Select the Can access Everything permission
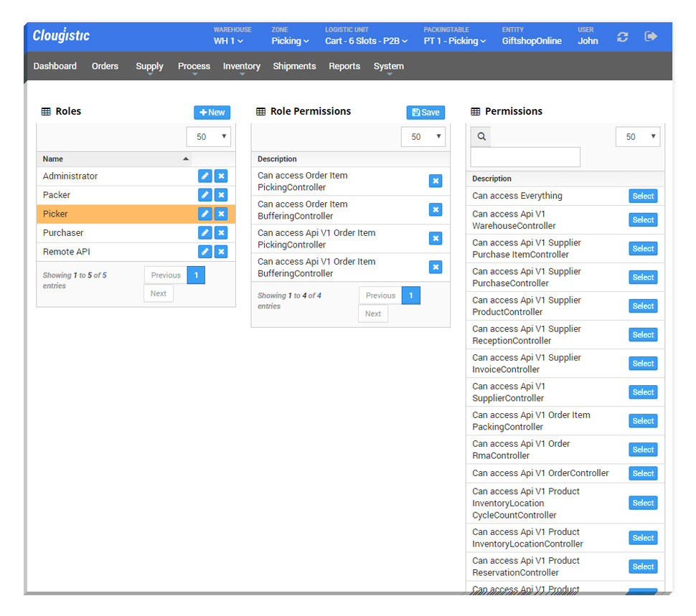The image size is (696, 616). click(x=643, y=196)
